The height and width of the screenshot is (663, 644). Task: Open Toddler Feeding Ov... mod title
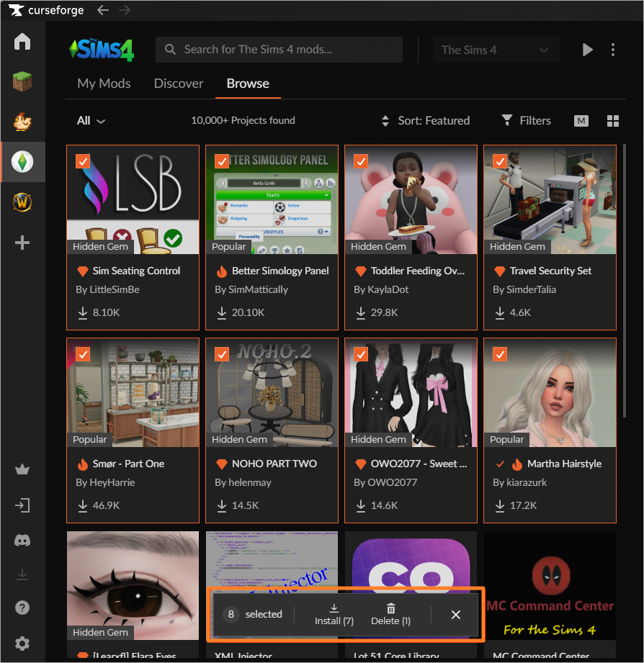418,271
